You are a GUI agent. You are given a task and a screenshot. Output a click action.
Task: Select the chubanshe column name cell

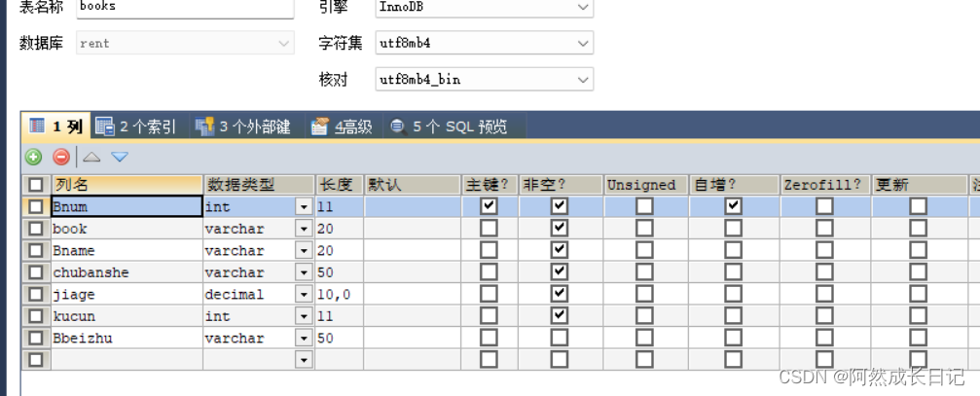[x=127, y=272]
